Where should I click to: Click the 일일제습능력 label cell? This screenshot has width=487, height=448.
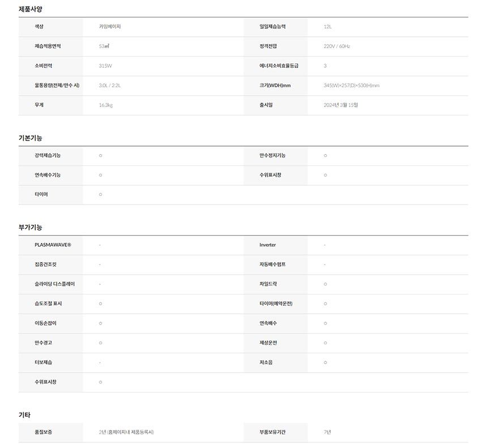click(x=272, y=27)
